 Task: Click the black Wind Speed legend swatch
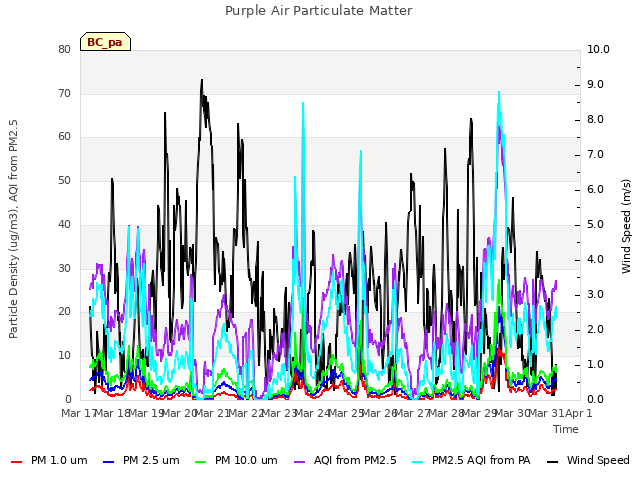click(x=552, y=462)
